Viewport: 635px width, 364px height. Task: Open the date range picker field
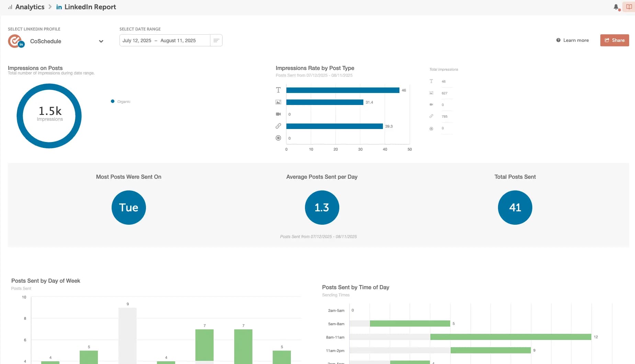pos(164,40)
